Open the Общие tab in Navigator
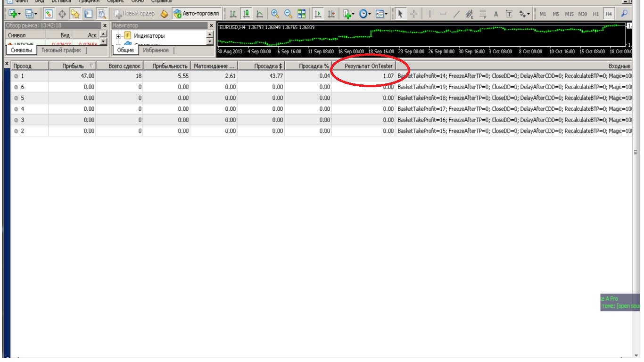The height and width of the screenshot is (362, 644). point(125,50)
